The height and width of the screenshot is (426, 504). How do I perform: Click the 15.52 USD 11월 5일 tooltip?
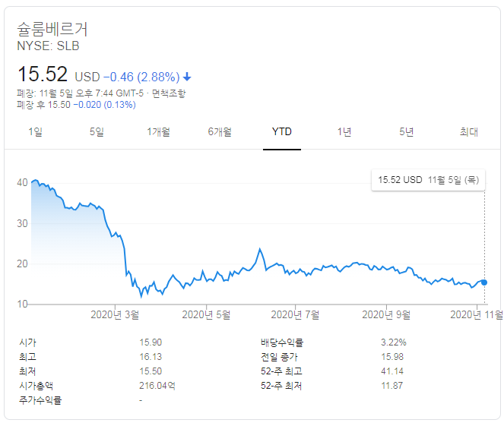(428, 180)
